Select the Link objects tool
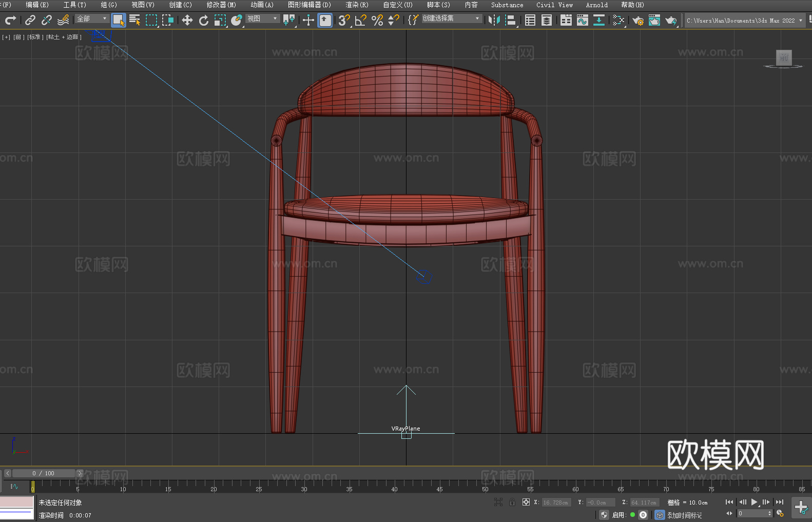812x522 pixels. click(30, 20)
